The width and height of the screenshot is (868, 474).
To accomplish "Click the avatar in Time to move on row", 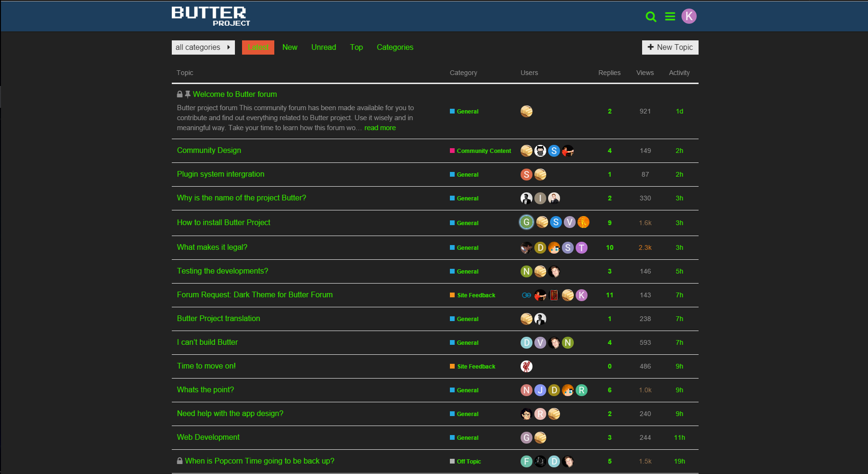I will point(526,366).
